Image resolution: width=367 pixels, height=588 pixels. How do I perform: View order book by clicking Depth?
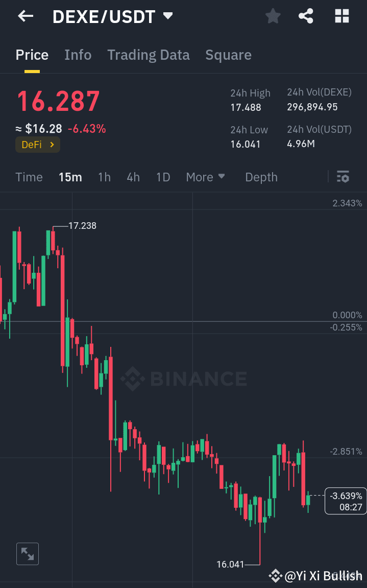(261, 177)
